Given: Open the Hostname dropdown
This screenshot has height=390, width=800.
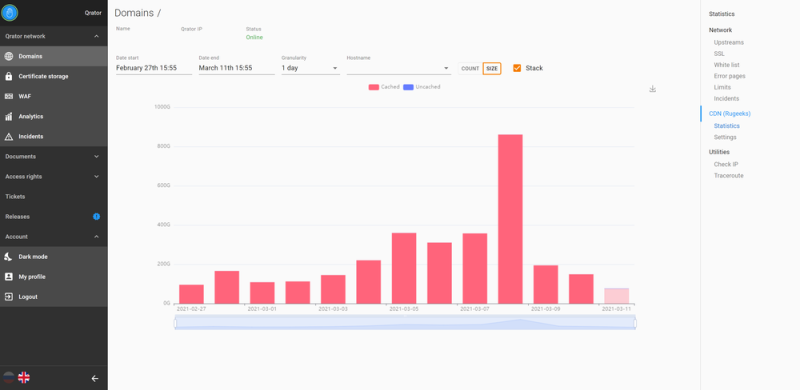Looking at the screenshot, I should tap(398, 68).
